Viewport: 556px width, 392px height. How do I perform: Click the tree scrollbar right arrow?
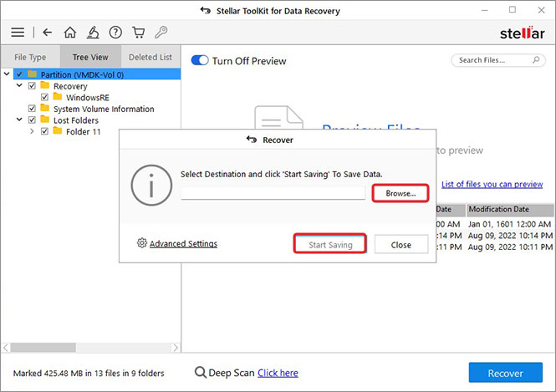pos(176,348)
